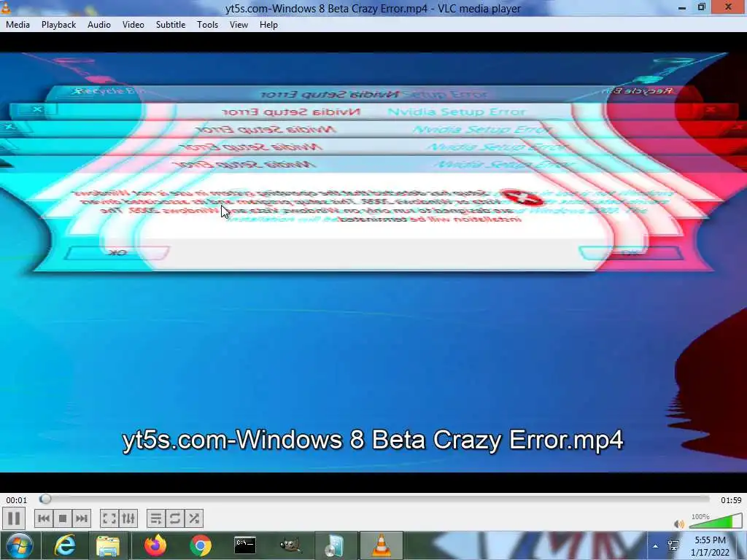Open the Windows Start menu

click(20, 545)
